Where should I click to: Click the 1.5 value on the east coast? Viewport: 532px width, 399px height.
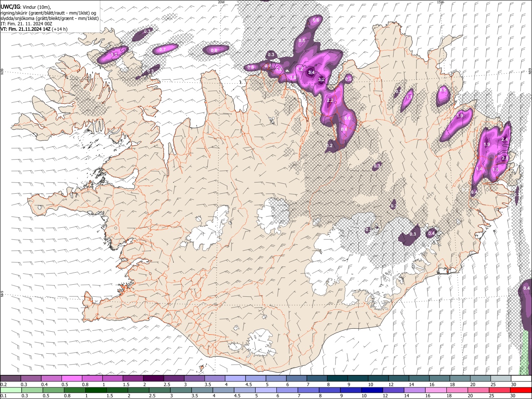pyautogui.click(x=495, y=170)
